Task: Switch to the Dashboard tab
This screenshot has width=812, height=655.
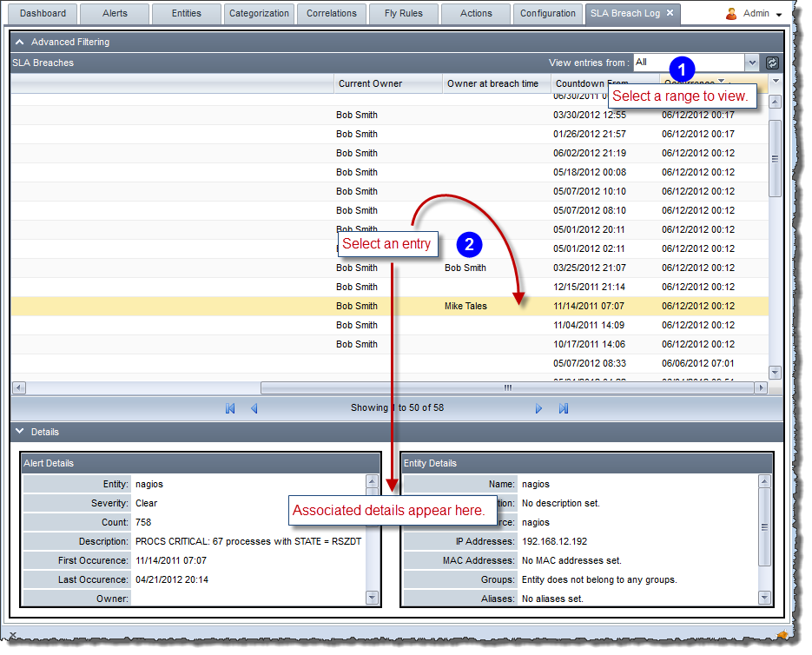Action: click(x=43, y=14)
